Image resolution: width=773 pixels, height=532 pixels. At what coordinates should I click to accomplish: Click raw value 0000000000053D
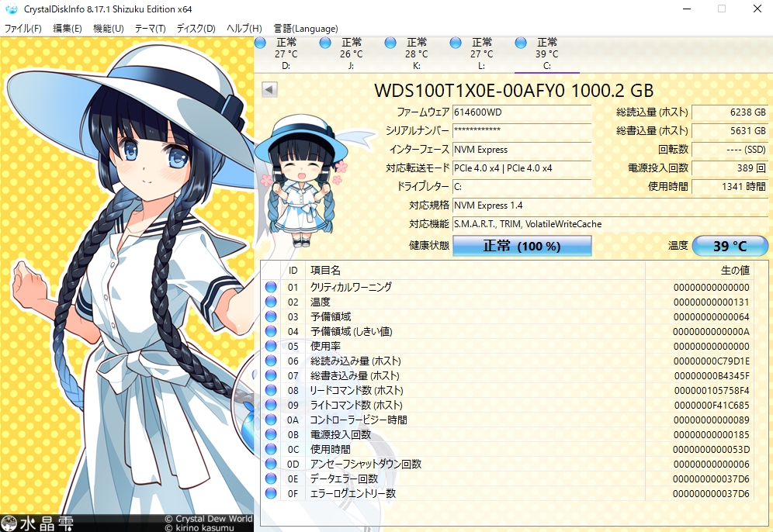(x=712, y=450)
